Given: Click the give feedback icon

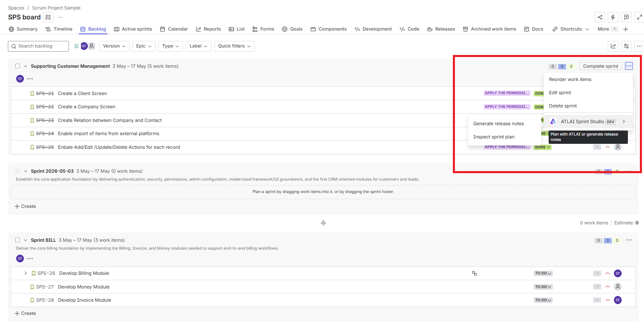Looking at the screenshot, I should pos(626,17).
